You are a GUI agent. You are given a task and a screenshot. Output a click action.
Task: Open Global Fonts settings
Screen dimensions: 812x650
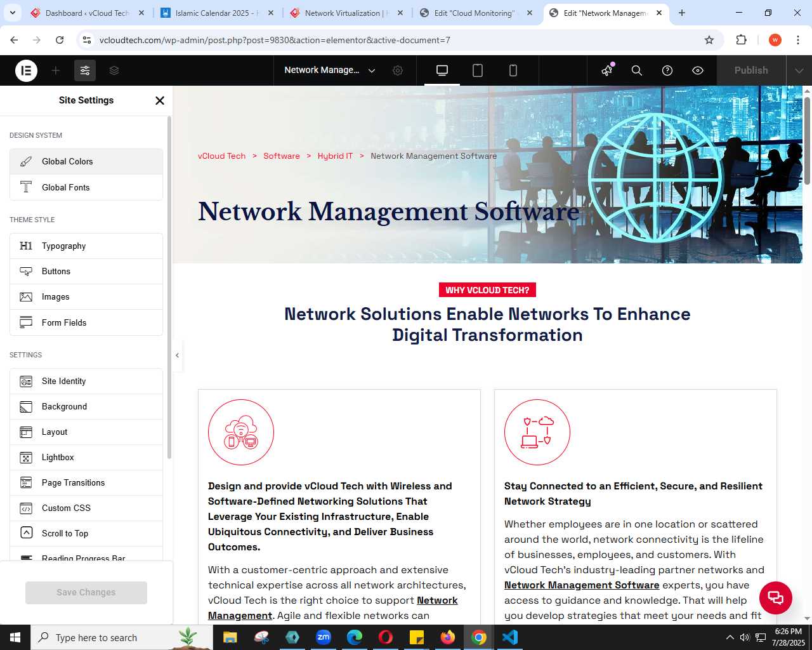coord(86,187)
